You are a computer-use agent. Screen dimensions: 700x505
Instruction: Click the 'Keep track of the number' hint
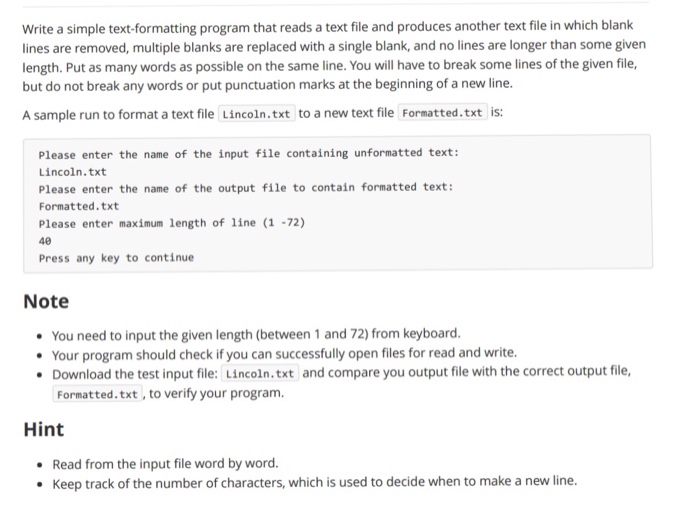pos(315,483)
